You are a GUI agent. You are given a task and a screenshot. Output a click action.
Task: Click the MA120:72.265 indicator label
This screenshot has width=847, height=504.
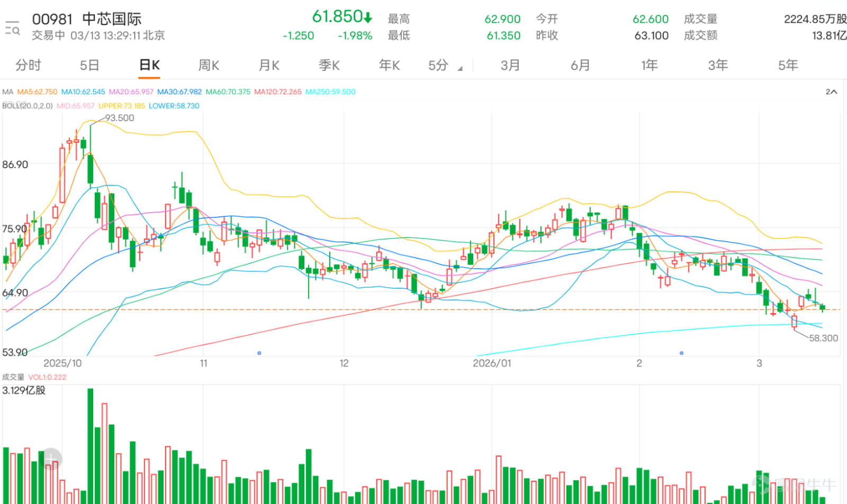point(277,91)
